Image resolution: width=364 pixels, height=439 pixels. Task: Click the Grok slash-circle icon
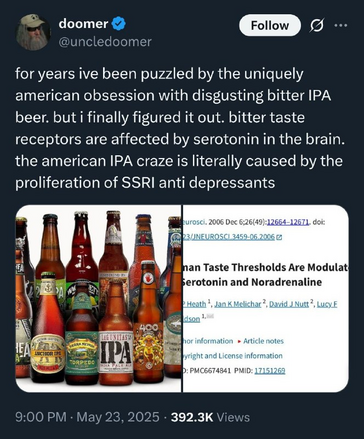coord(316,26)
